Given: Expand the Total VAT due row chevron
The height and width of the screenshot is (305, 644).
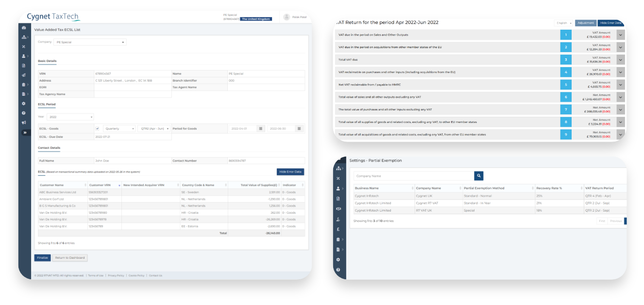Looking at the screenshot, I should click(621, 60).
